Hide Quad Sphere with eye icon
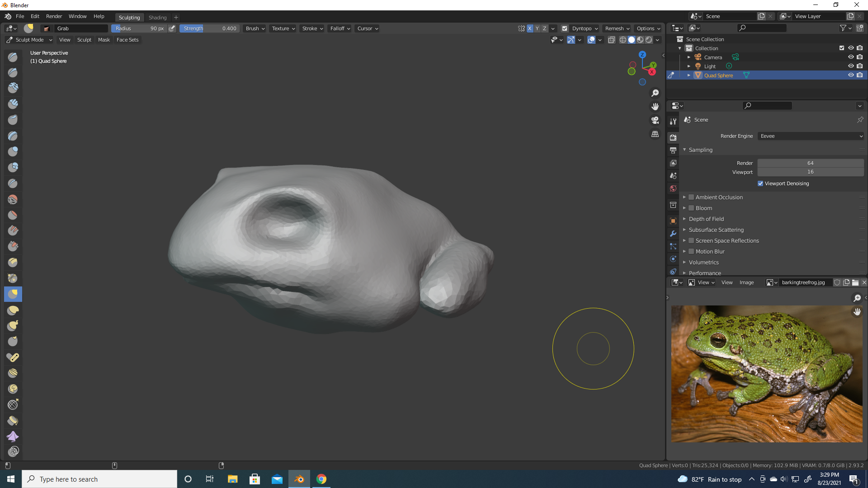Viewport: 868px width, 488px height. tap(850, 75)
